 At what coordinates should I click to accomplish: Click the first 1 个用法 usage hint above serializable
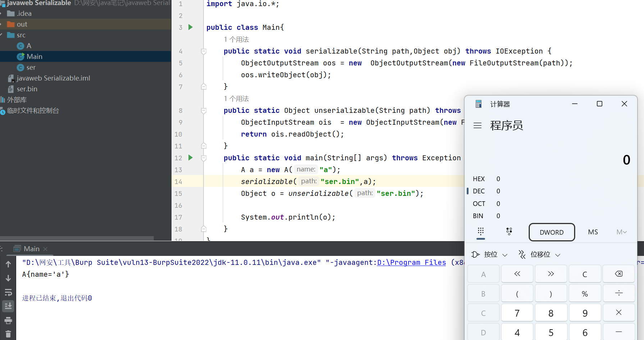(236, 40)
